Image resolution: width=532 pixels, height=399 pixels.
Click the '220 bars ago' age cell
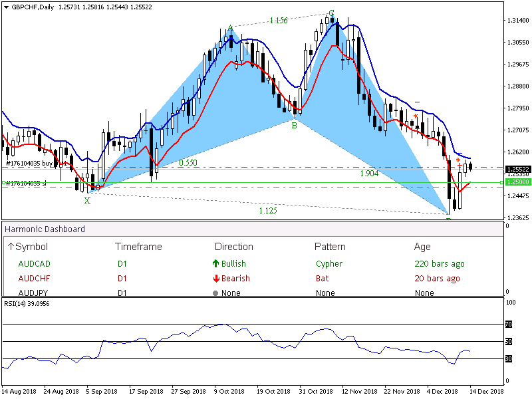pyautogui.click(x=440, y=263)
